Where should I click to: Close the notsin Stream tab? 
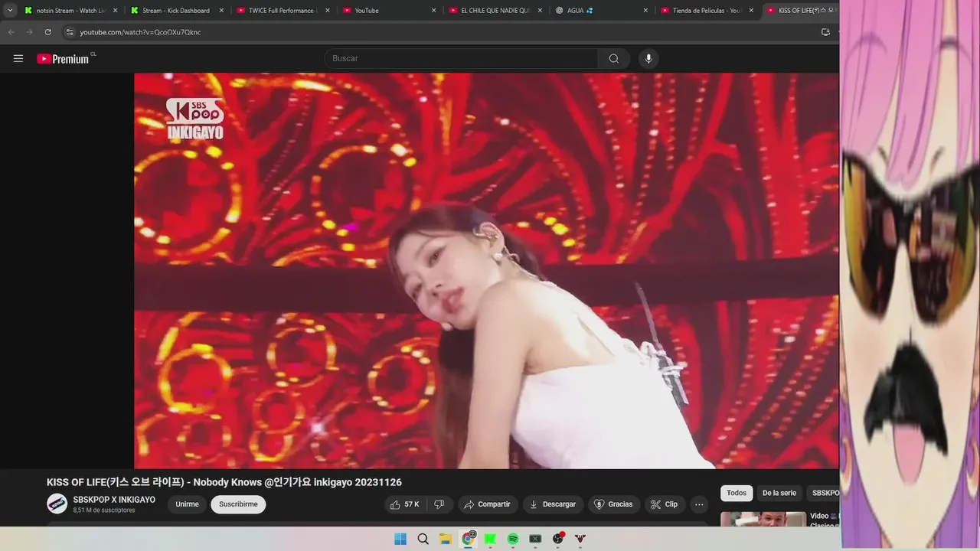coord(115,11)
